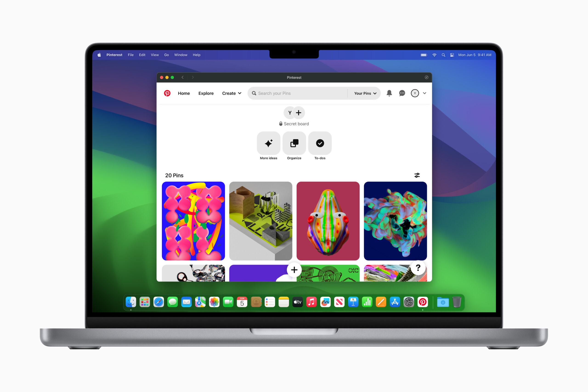Click the Search your Pins field
Viewport: 588px width, 392px height.
[x=300, y=93]
